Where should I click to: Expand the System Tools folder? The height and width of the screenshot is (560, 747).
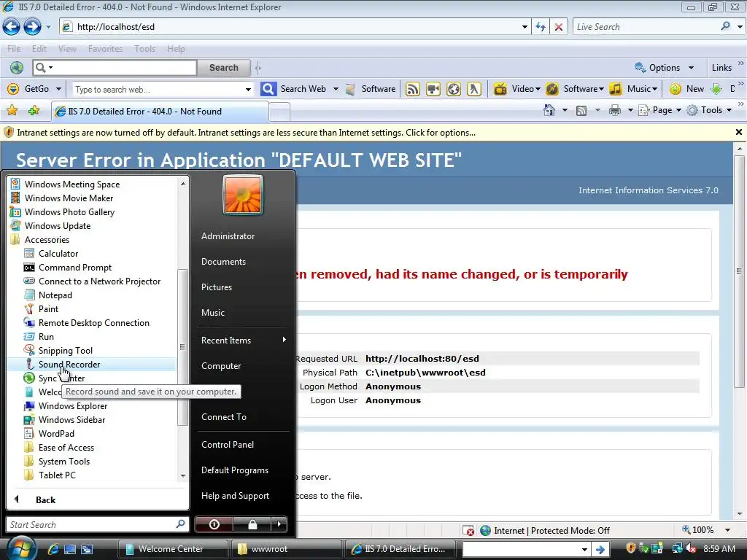click(64, 461)
